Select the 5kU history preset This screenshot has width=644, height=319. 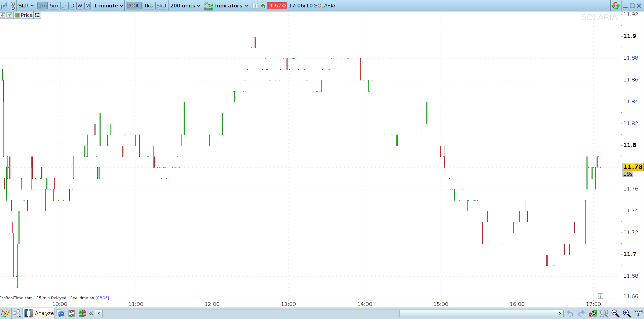pos(161,6)
